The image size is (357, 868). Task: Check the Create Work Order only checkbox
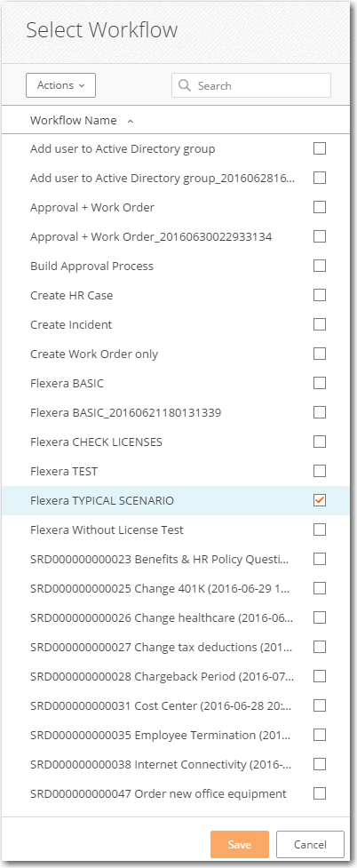[x=320, y=354]
